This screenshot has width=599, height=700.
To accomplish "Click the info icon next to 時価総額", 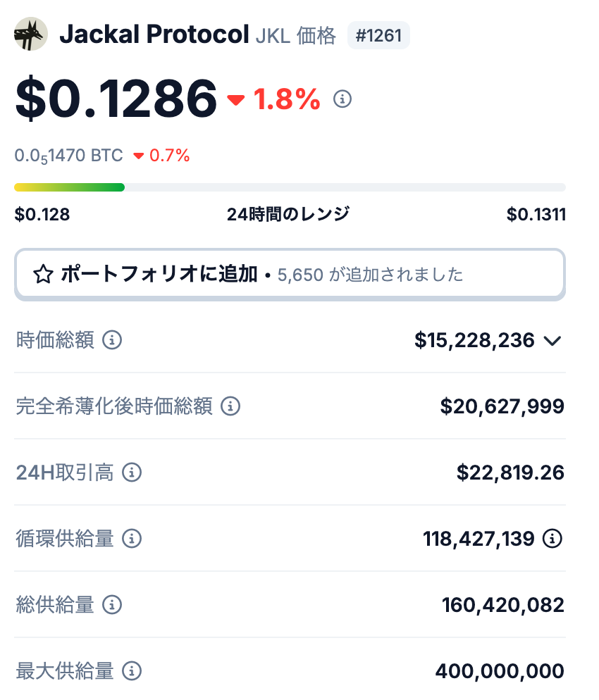I will coord(112,341).
